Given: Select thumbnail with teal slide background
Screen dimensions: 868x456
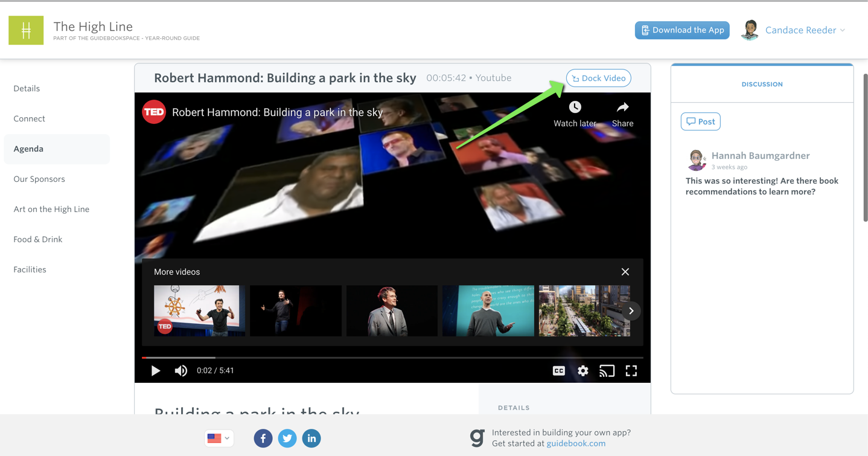Looking at the screenshot, I should click(x=488, y=311).
